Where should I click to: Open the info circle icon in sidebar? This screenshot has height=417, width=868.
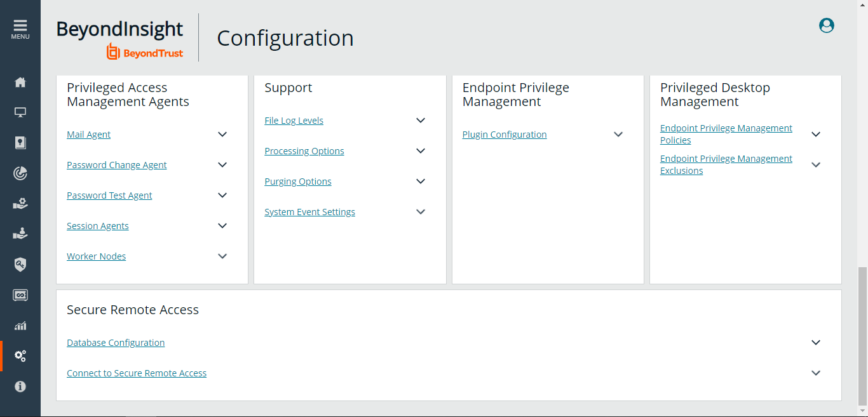coord(20,387)
